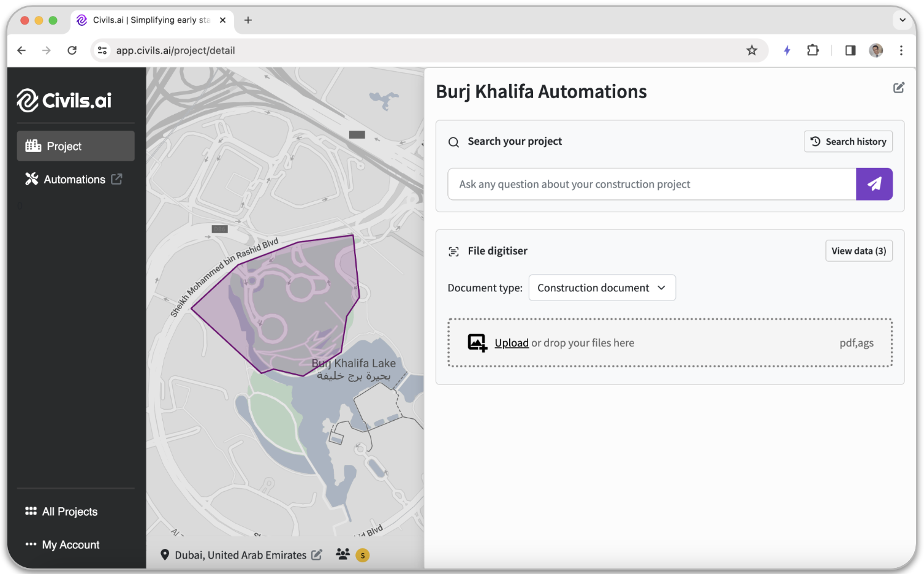Send the question with the paper plane button

874,184
